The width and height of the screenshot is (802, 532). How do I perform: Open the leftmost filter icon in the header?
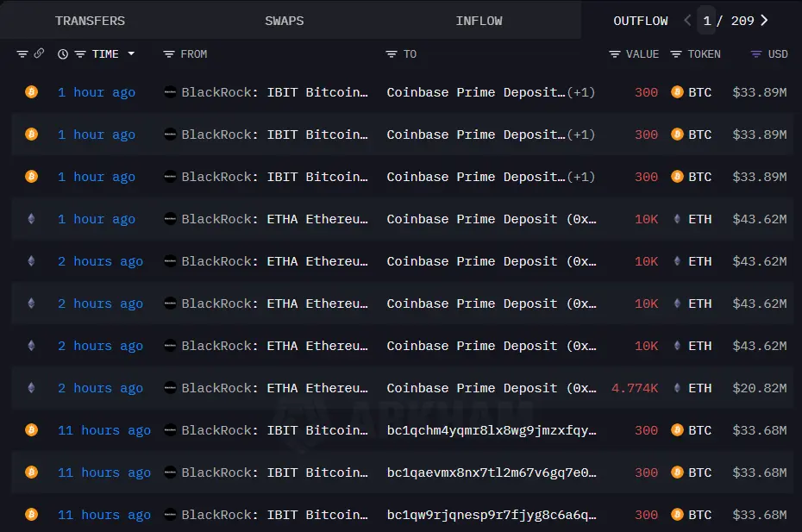tap(22, 54)
